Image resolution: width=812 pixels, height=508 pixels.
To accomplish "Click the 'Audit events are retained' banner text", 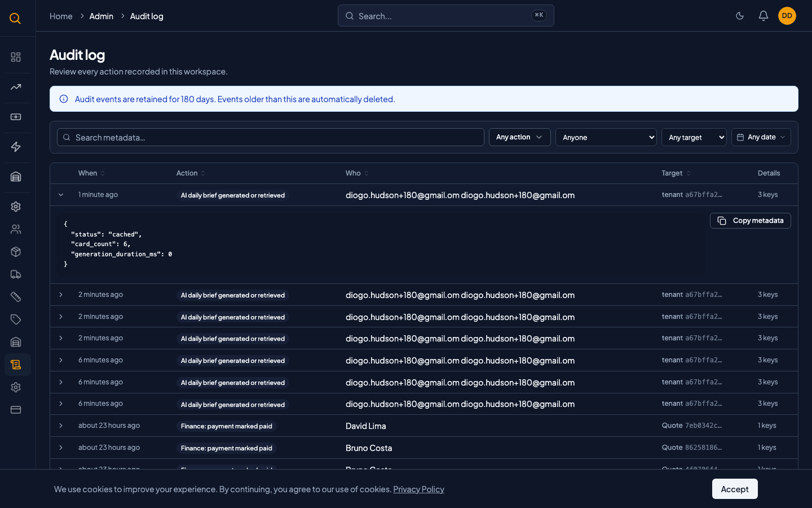I will click(235, 99).
